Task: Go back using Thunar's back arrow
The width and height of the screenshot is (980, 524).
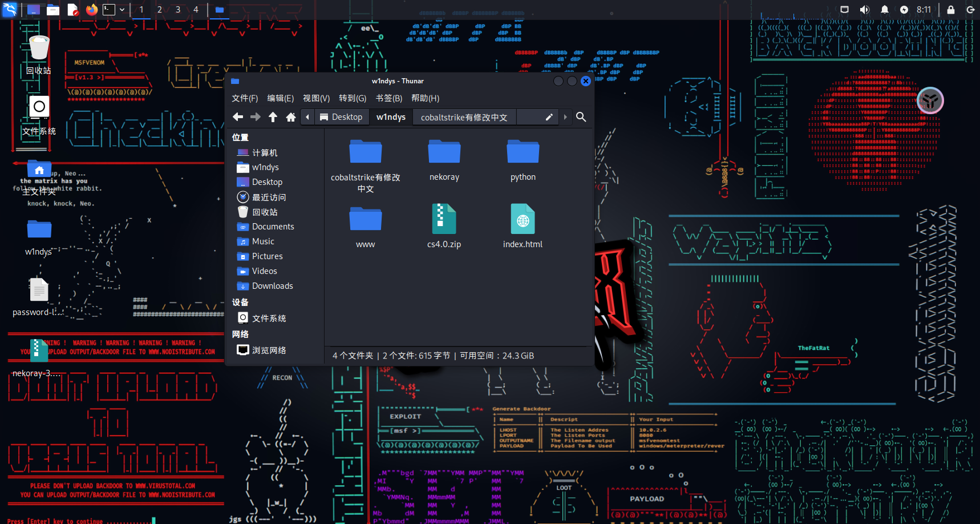Action: click(x=238, y=117)
